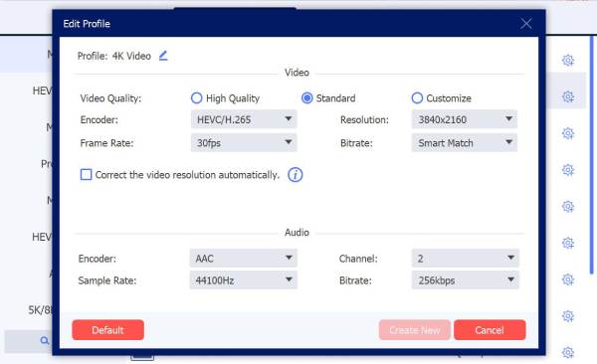Viewport: 597px width, 364px height.
Task: Select the Standard video quality option
Action: 306,98
